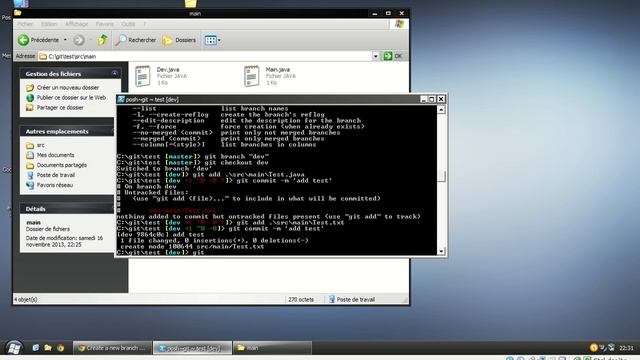Viewport: 640px width, 360px height.
Task: Click the Windows flag logo in Explorer
Action: click(x=399, y=24)
